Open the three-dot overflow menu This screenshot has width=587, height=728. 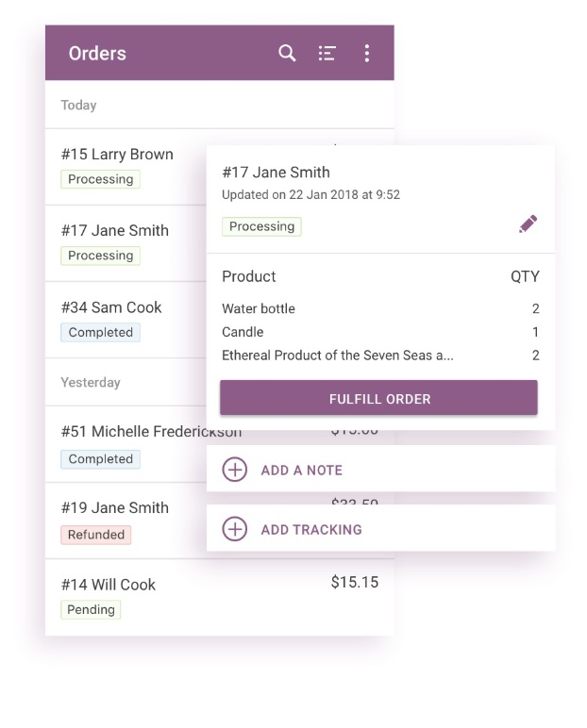coord(366,53)
